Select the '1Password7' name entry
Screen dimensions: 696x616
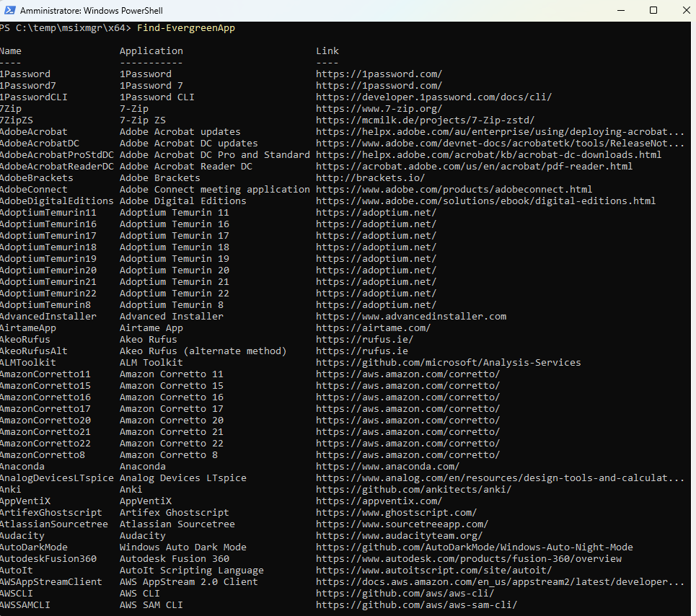28,86
